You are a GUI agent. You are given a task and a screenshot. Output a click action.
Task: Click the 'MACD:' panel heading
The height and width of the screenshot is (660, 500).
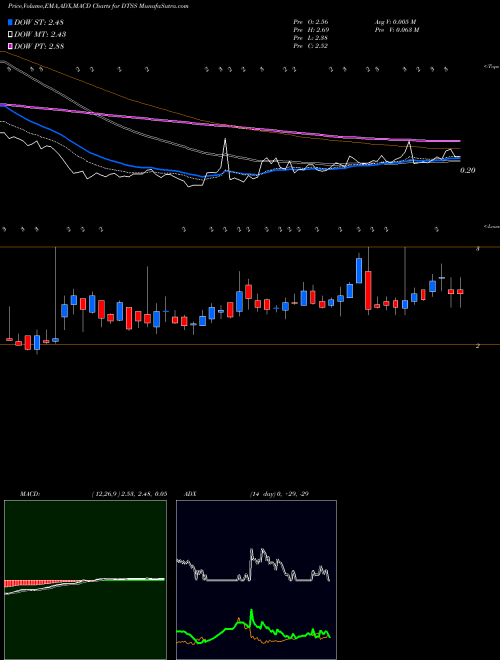[30, 494]
